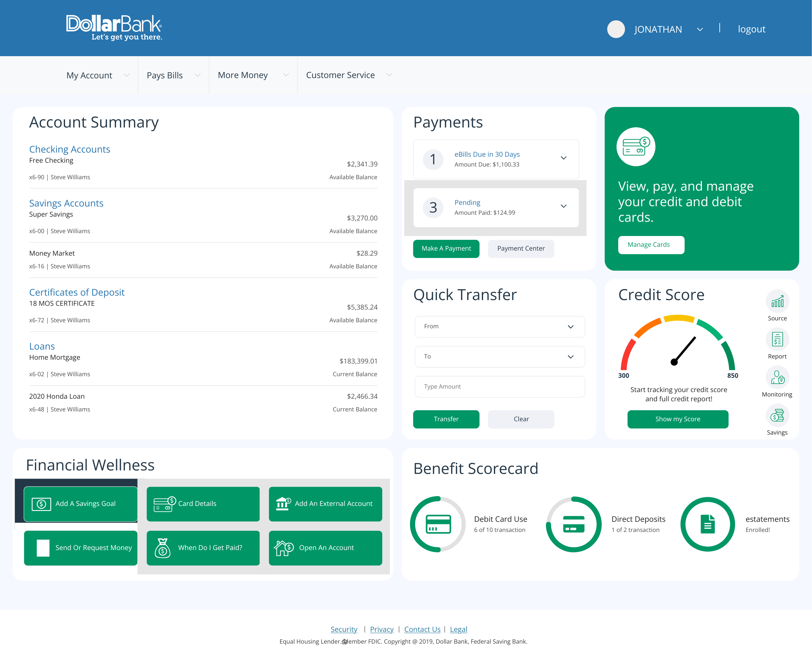Expand eBills Due in 30 Days
The image size is (812, 649).
(x=563, y=158)
